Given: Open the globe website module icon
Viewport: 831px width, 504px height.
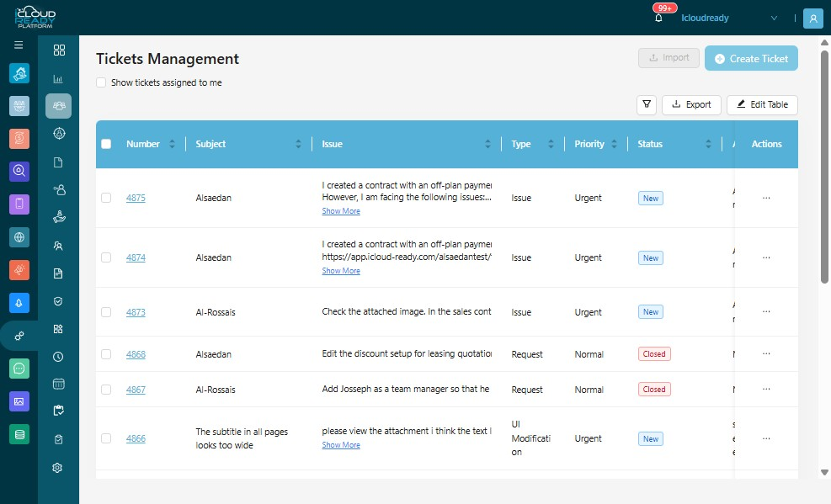Looking at the screenshot, I should pos(19,237).
